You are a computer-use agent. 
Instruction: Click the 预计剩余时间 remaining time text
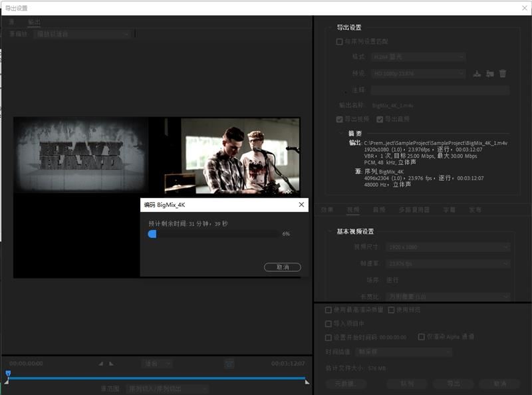tap(188, 223)
